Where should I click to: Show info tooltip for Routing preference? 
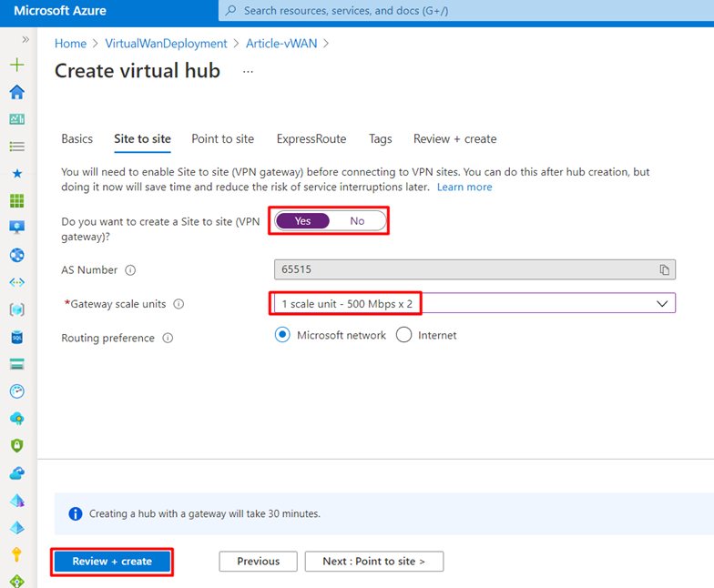pyautogui.click(x=168, y=339)
